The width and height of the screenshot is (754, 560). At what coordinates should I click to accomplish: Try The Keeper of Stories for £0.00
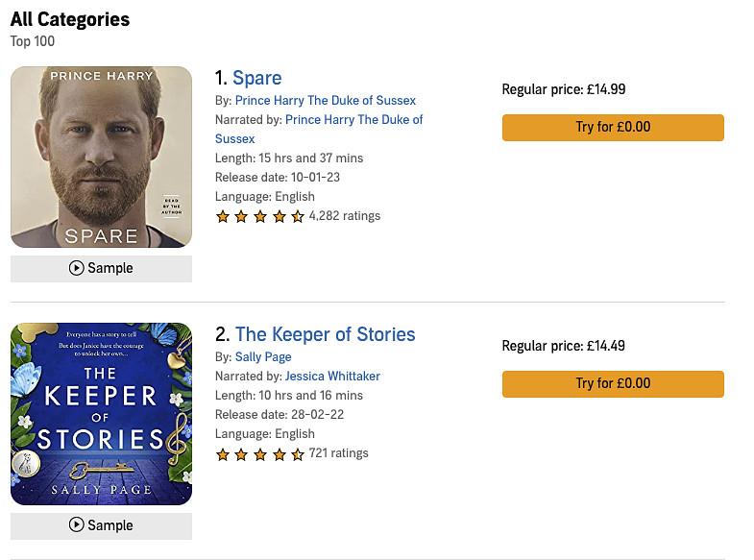(613, 384)
